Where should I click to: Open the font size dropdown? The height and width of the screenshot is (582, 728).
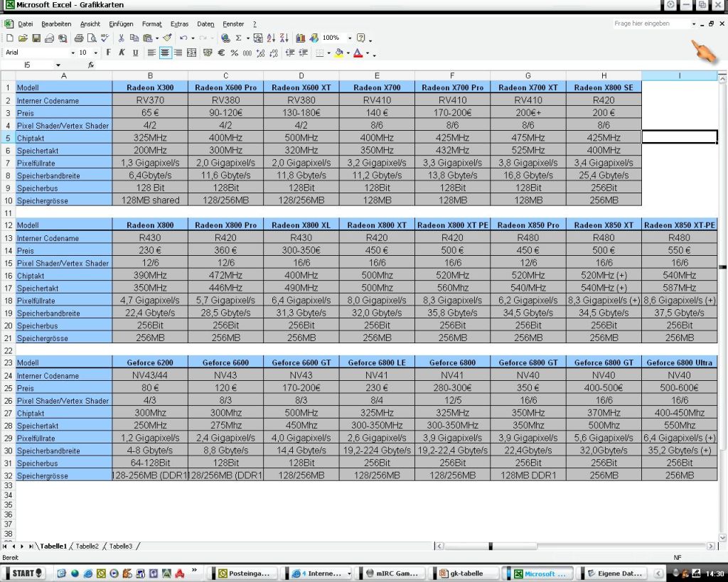[x=96, y=53]
